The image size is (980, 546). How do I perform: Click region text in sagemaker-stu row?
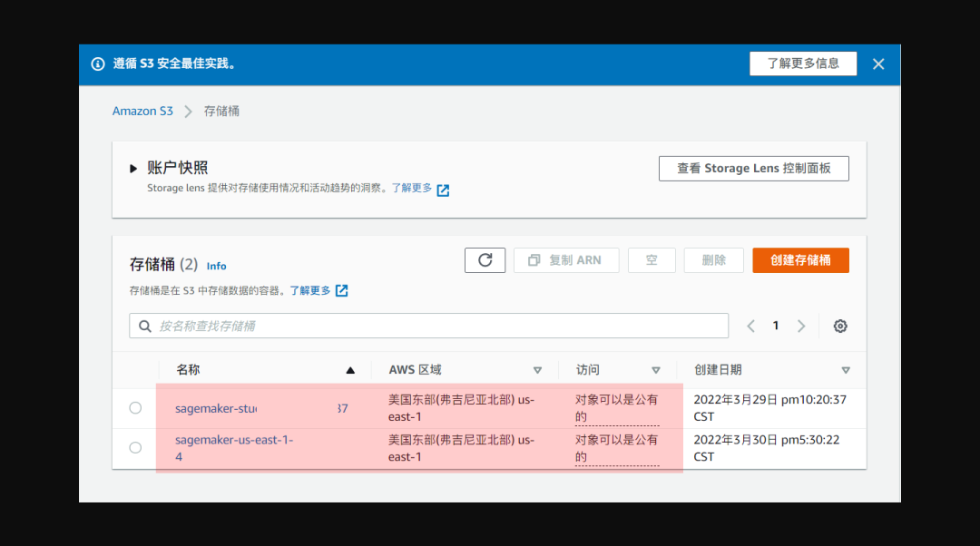[461, 408]
